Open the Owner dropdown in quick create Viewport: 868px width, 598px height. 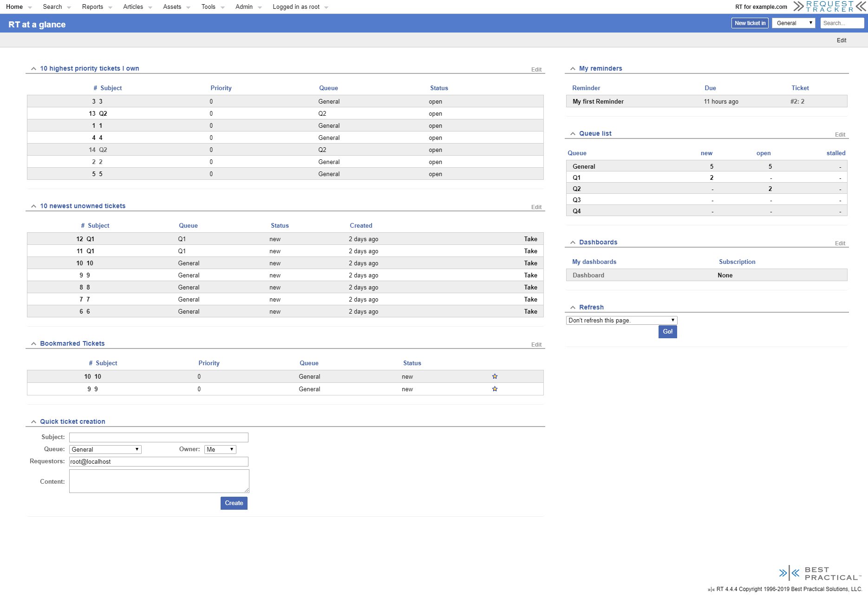(x=220, y=449)
